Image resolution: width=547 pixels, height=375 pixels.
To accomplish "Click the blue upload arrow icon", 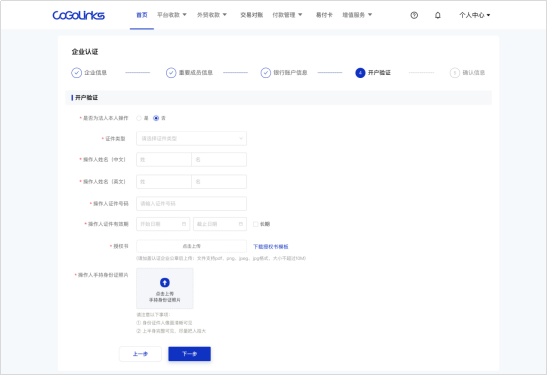I will [165, 282].
